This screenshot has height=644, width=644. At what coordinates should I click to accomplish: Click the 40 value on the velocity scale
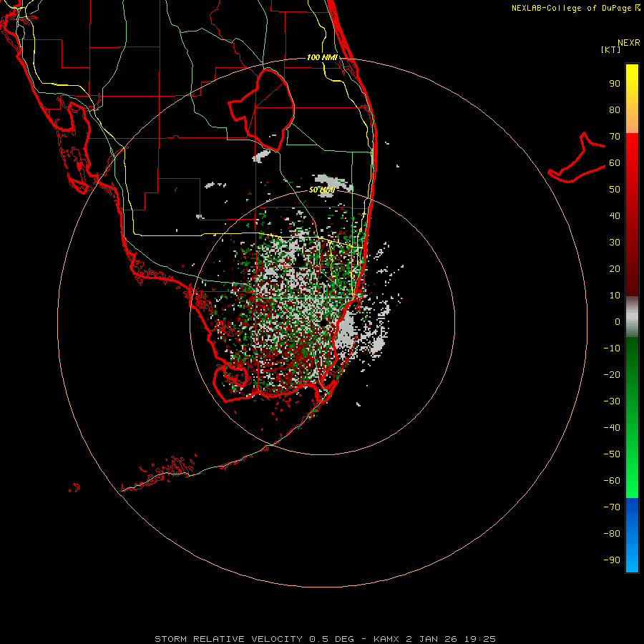(615, 215)
